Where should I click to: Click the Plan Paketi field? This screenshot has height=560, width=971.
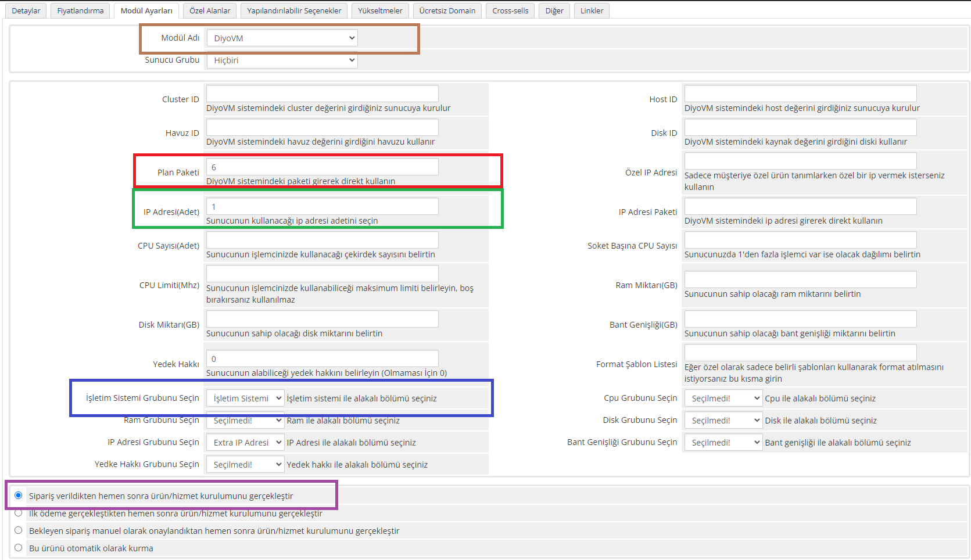tap(322, 167)
